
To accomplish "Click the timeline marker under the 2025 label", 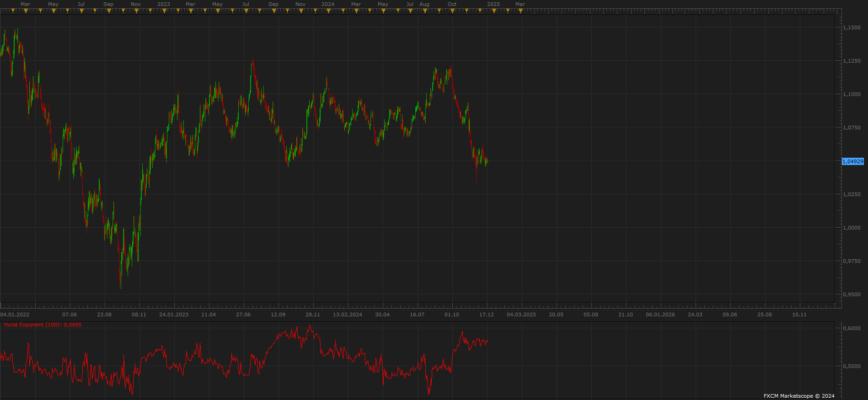I will [494, 11].
